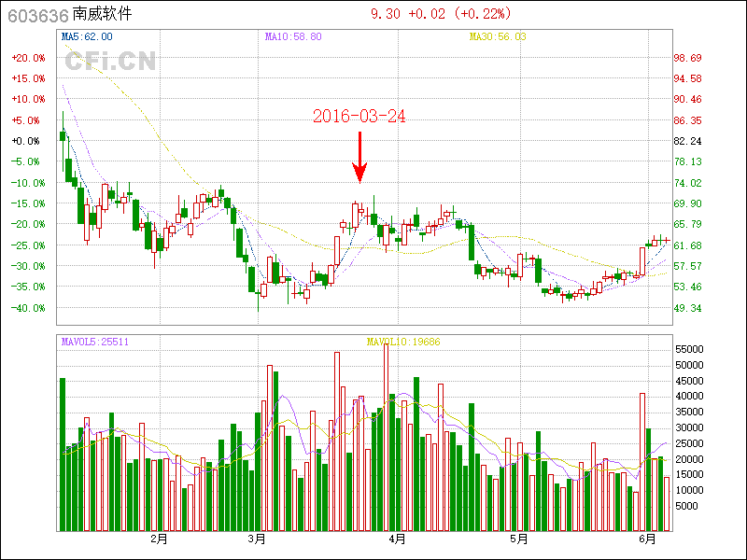Click the 3月 month axis label
This screenshot has width=747, height=560.
tap(258, 539)
